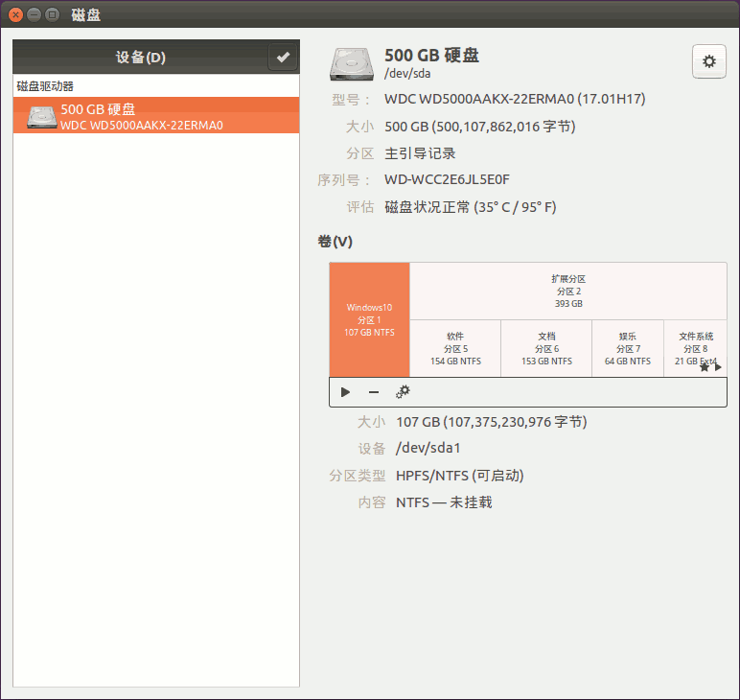Select the 500 GB hard disk entry
The width and height of the screenshot is (740, 700).
(156, 115)
